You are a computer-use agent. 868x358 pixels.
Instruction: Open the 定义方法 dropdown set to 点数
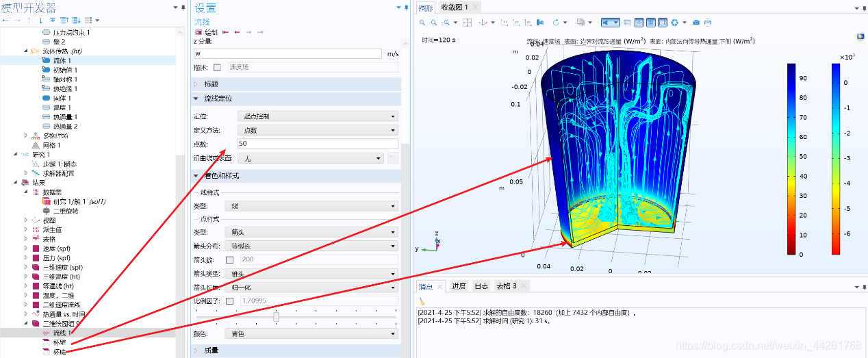click(x=318, y=130)
